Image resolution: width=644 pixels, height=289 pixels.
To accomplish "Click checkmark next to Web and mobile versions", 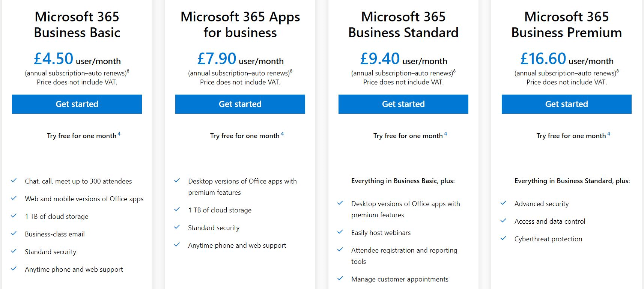I will (14, 198).
